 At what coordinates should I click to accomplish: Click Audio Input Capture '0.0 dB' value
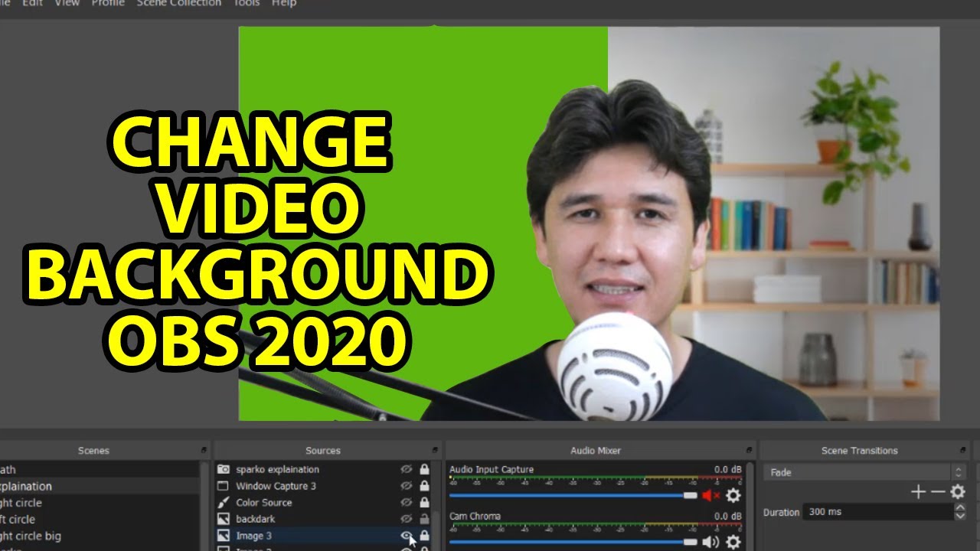tap(727, 469)
